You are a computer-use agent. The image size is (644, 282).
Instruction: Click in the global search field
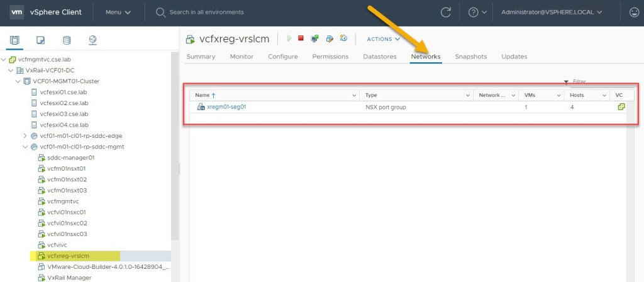coord(206,13)
